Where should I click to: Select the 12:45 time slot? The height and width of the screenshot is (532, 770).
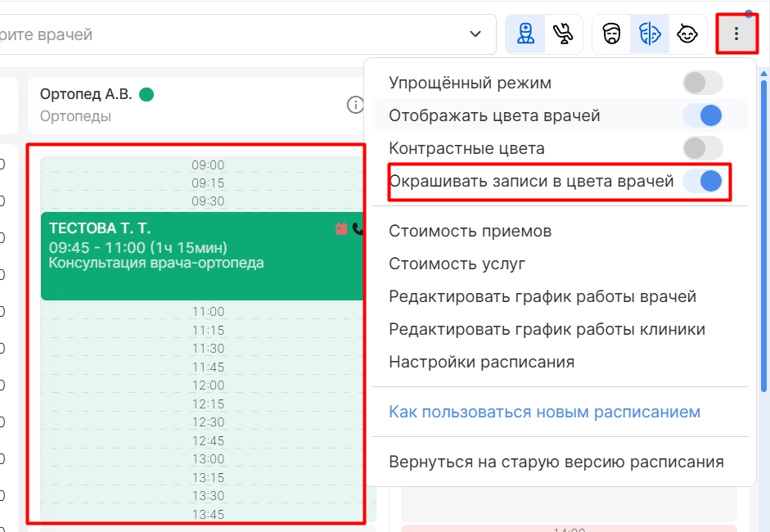coord(208,440)
